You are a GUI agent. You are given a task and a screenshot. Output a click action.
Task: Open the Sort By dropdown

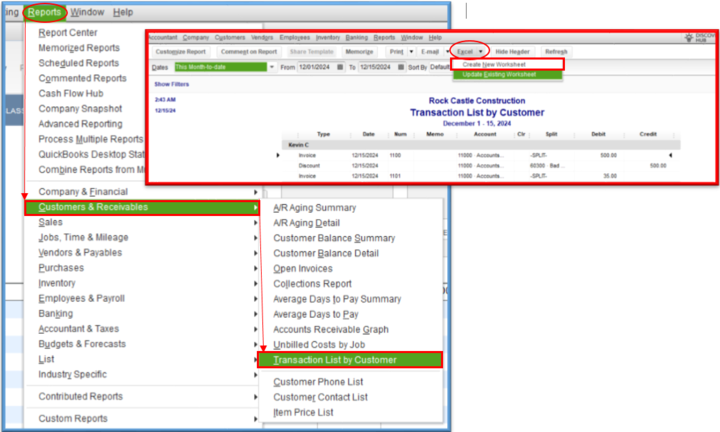(439, 67)
